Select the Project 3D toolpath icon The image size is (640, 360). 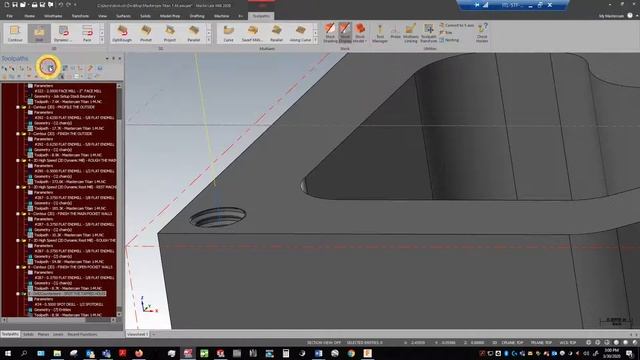[x=170, y=33]
